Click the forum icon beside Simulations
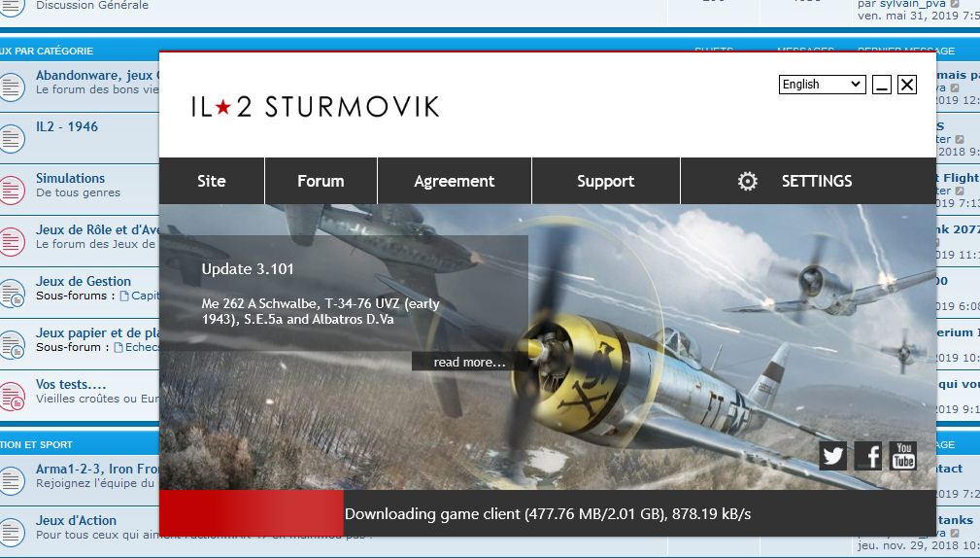 (12, 190)
